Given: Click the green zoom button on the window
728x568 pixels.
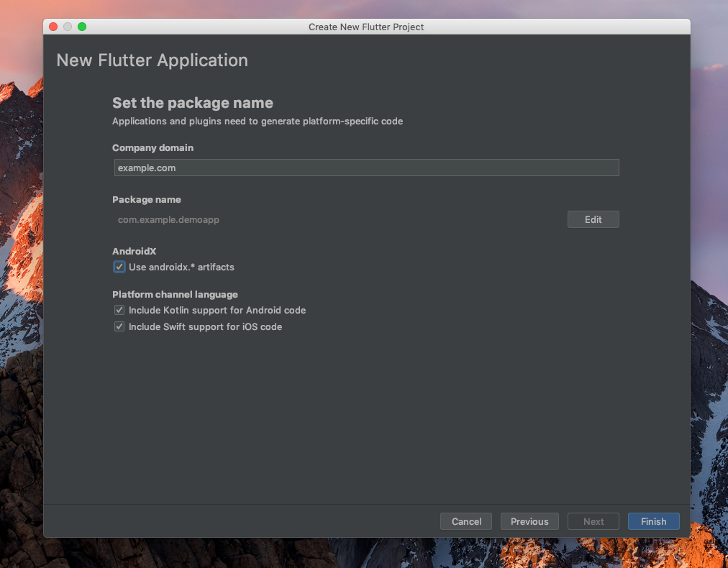Looking at the screenshot, I should (82, 26).
